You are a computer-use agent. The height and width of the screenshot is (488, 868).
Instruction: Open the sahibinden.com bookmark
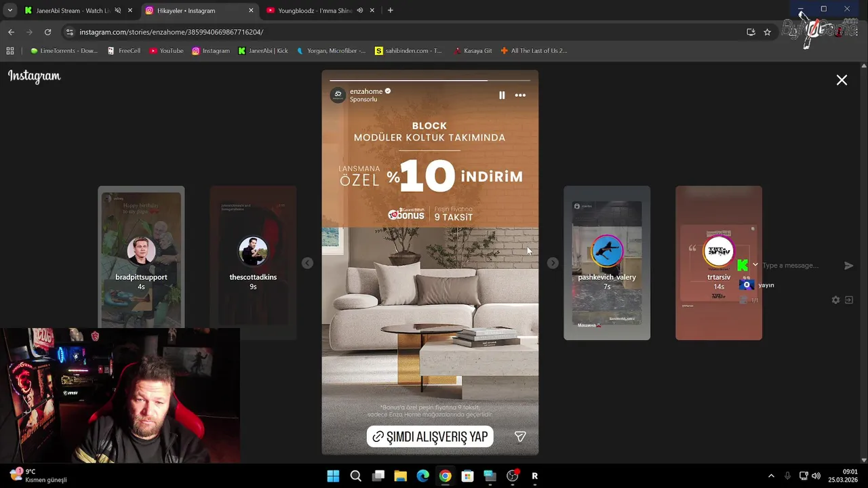tap(409, 51)
